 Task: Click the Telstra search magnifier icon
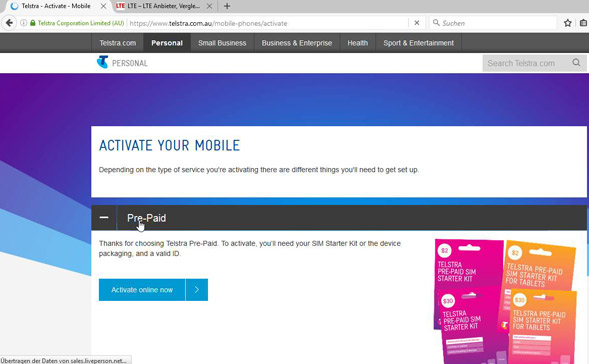576,63
